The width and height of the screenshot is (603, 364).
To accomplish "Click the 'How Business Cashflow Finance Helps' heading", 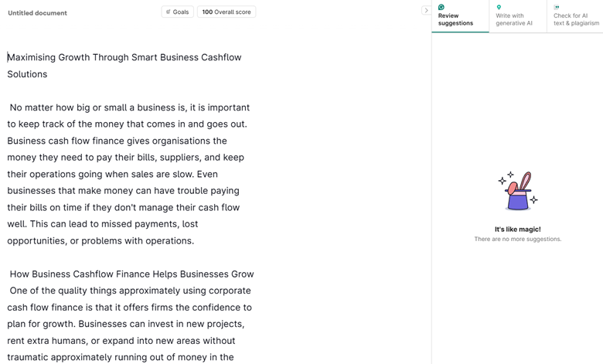I will 131,274.
